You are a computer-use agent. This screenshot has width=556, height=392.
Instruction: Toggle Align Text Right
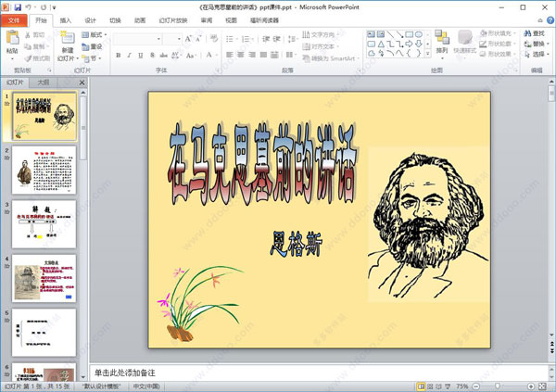tap(252, 55)
